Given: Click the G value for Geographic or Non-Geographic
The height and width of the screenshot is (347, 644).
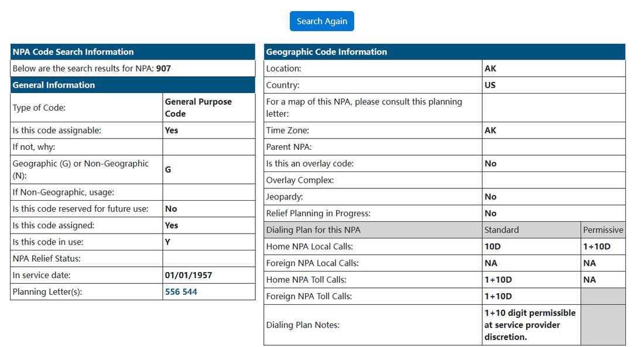Looking at the screenshot, I should click(168, 169).
